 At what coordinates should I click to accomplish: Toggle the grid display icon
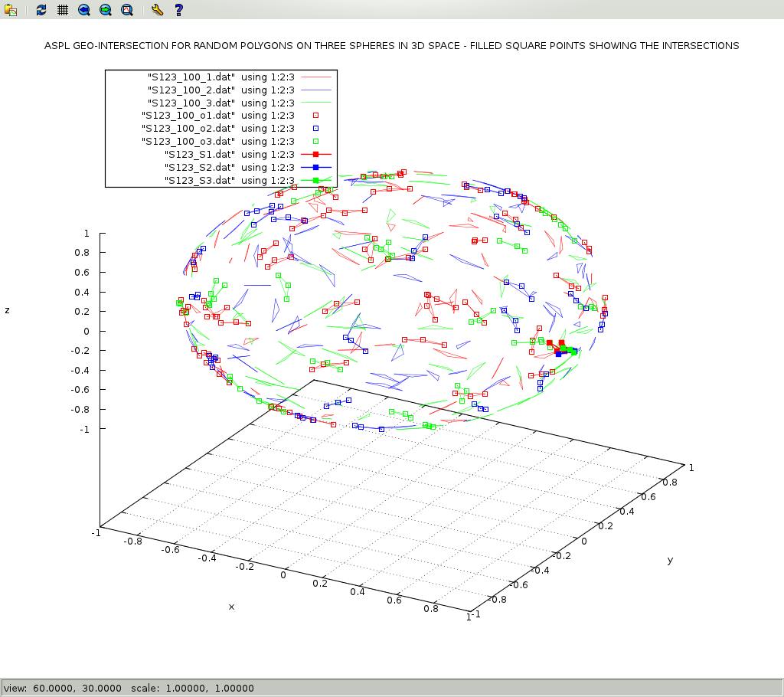pos(63,10)
